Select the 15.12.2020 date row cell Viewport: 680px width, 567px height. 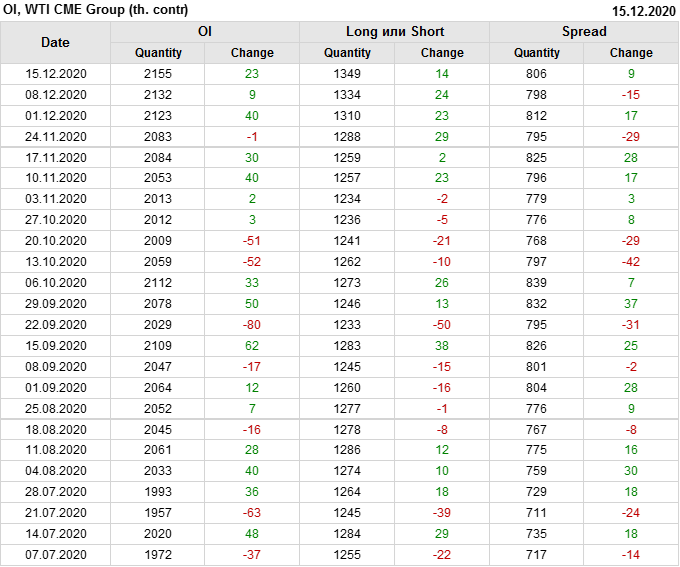56,74
